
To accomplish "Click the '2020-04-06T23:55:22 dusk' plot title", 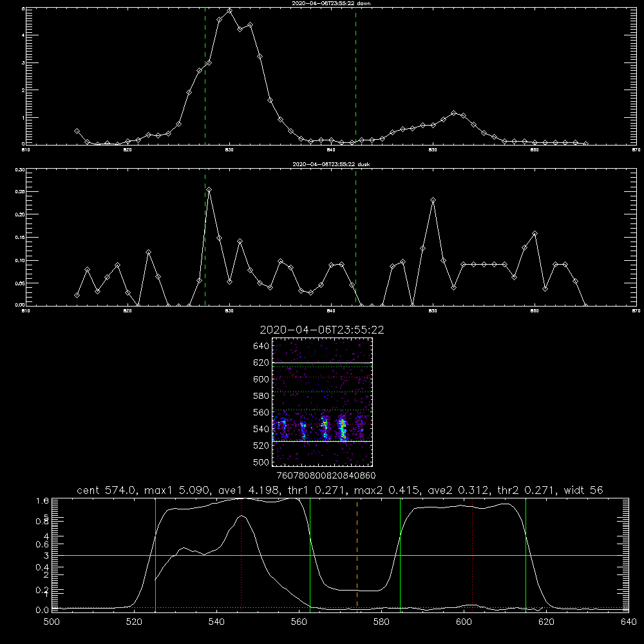I will [x=331, y=164].
